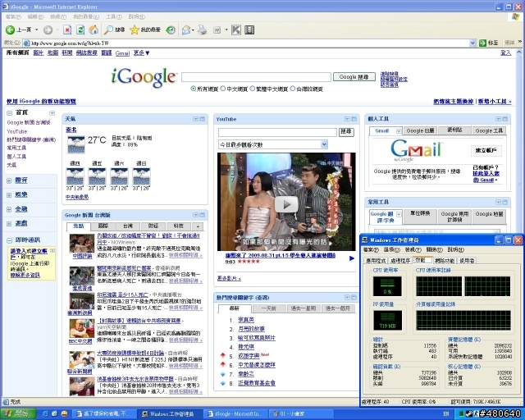Open the 登入 link at top right
The height and width of the screenshot is (420, 525).
505,52
